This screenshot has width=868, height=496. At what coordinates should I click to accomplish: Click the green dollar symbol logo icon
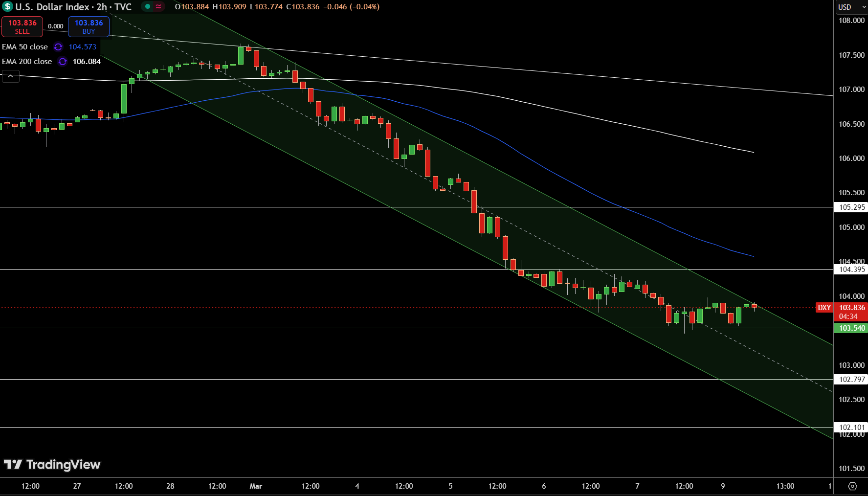(x=7, y=7)
